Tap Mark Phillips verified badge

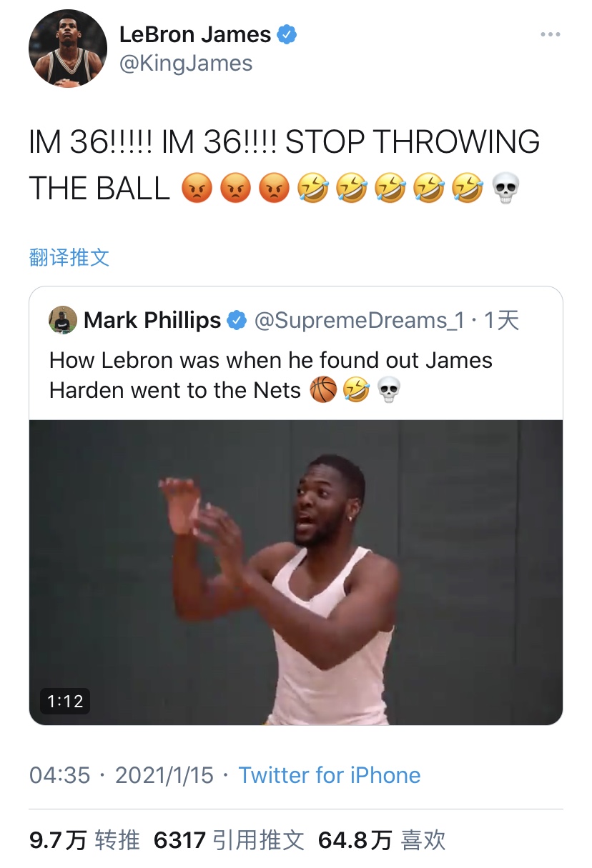237,321
